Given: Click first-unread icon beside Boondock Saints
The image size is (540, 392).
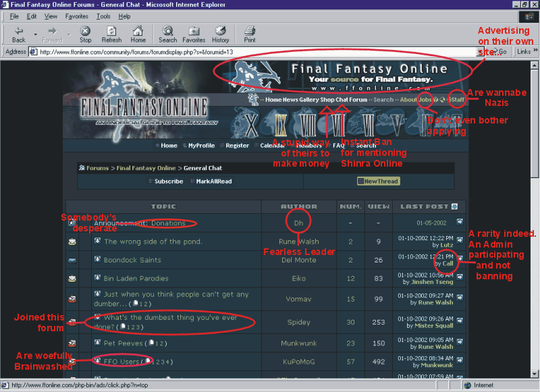Looking at the screenshot, I should point(98,259).
